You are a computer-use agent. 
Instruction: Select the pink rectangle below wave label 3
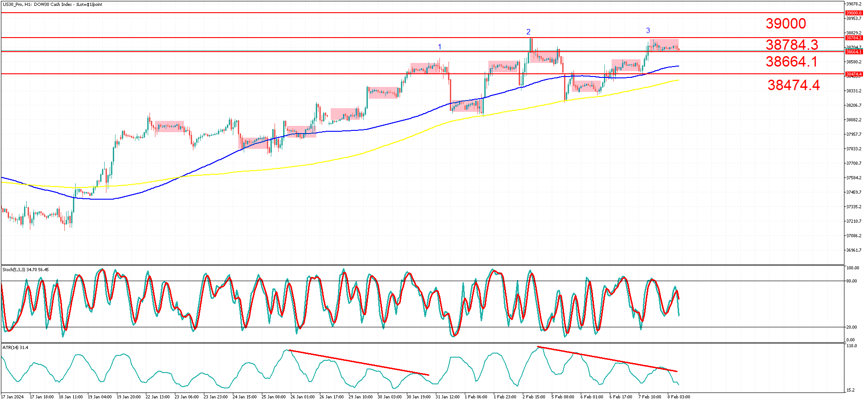point(664,45)
